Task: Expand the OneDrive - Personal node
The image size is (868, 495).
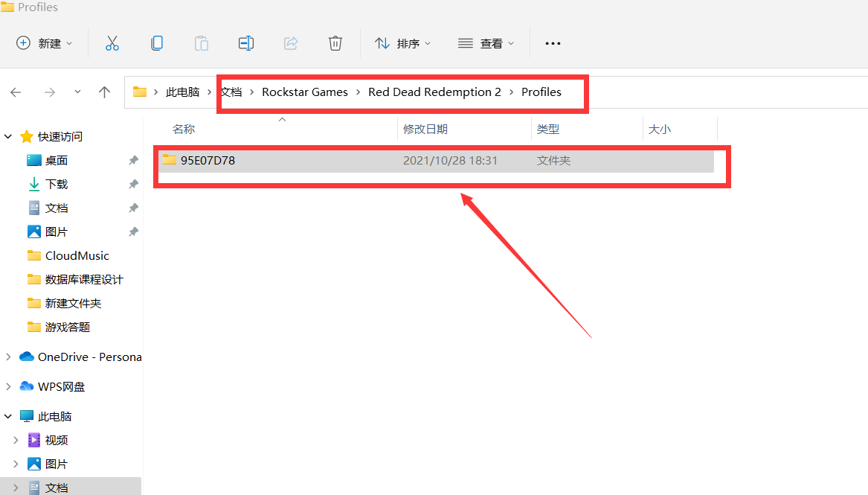Action: coord(8,357)
